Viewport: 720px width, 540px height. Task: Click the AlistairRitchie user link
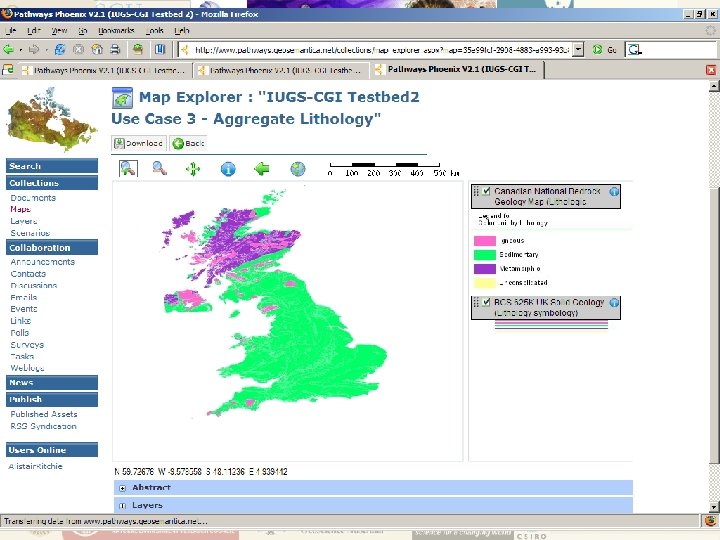[35, 466]
